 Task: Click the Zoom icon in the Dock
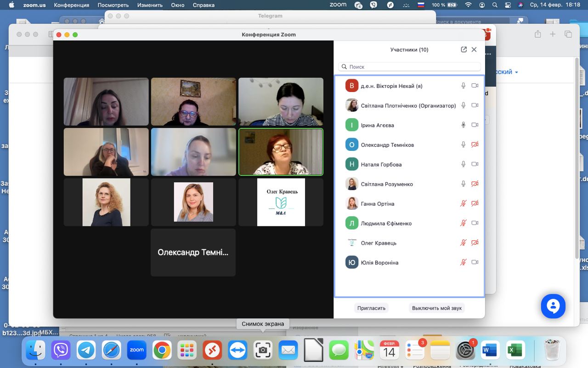[x=136, y=351]
